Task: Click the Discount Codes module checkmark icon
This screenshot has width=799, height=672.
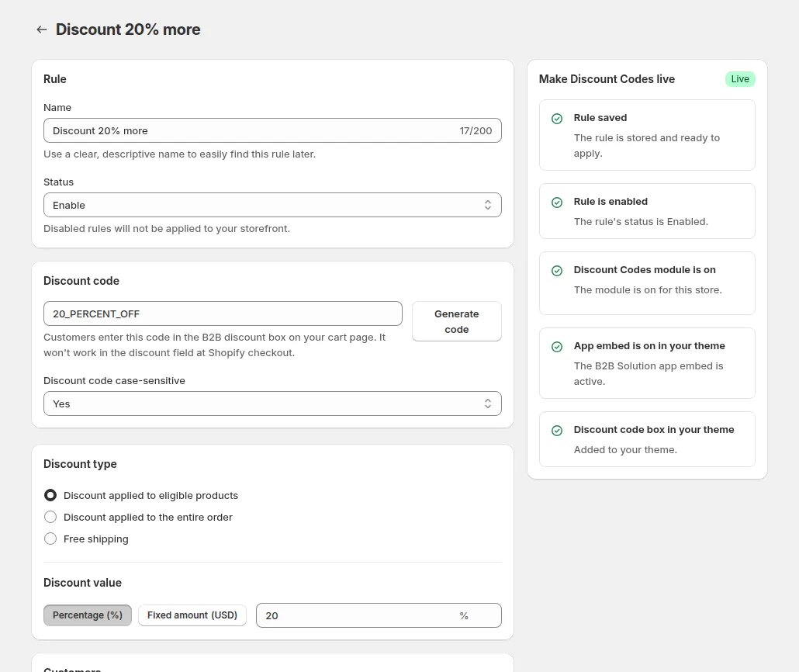Action: pos(557,271)
